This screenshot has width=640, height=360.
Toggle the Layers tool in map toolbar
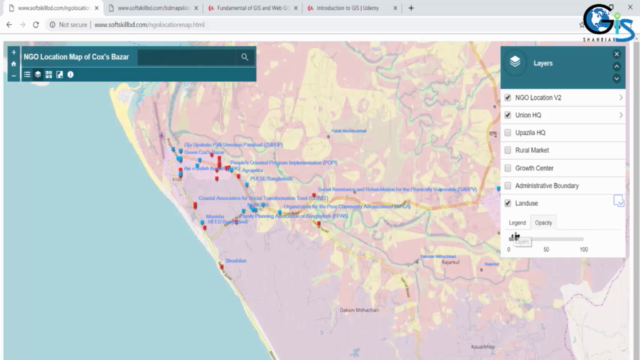38,74
